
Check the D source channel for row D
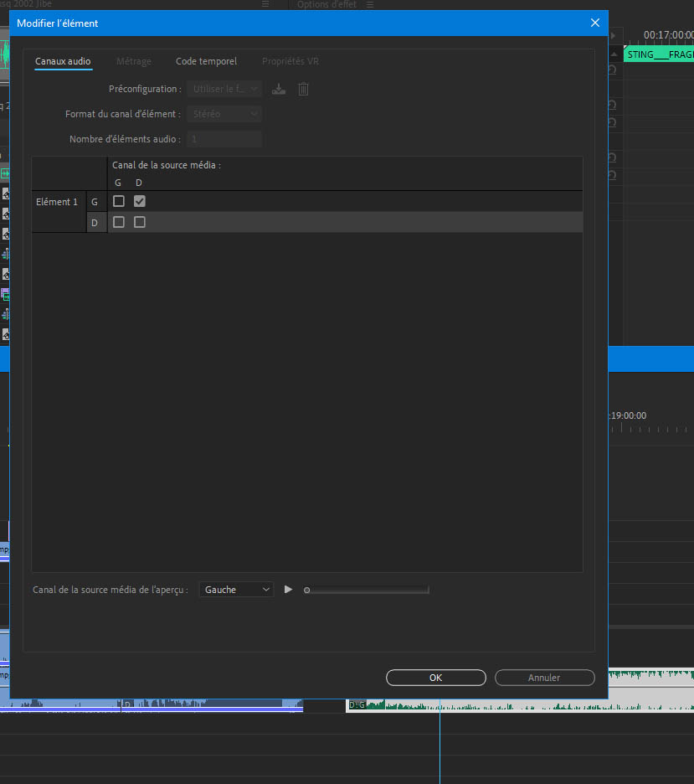click(140, 222)
